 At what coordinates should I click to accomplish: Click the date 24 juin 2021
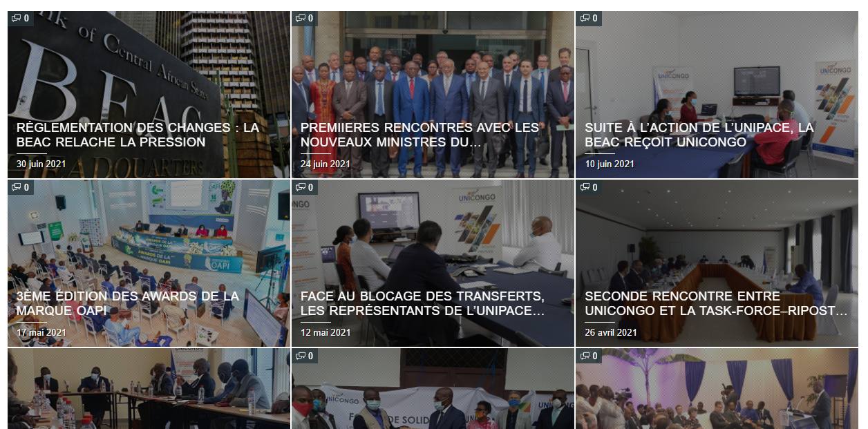coord(325,164)
